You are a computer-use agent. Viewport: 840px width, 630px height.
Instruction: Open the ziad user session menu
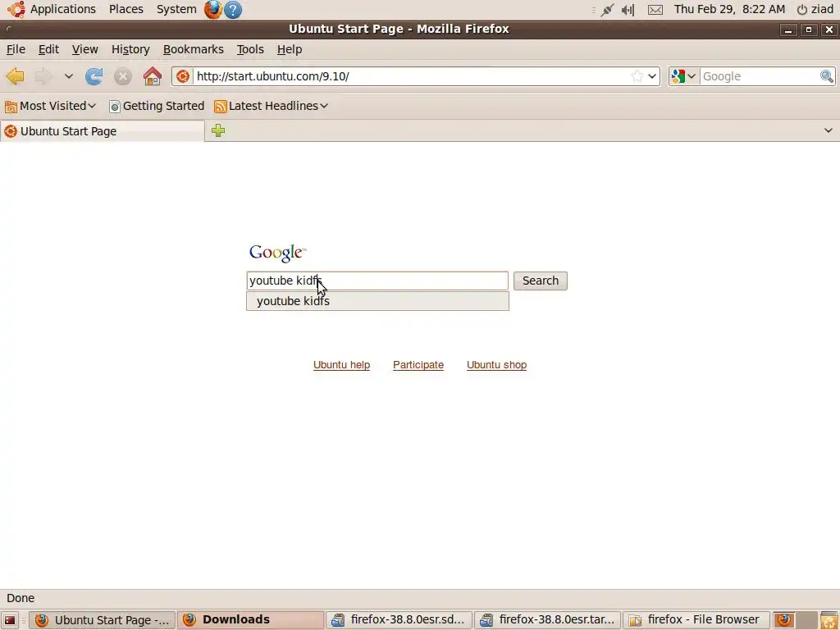[815, 9]
